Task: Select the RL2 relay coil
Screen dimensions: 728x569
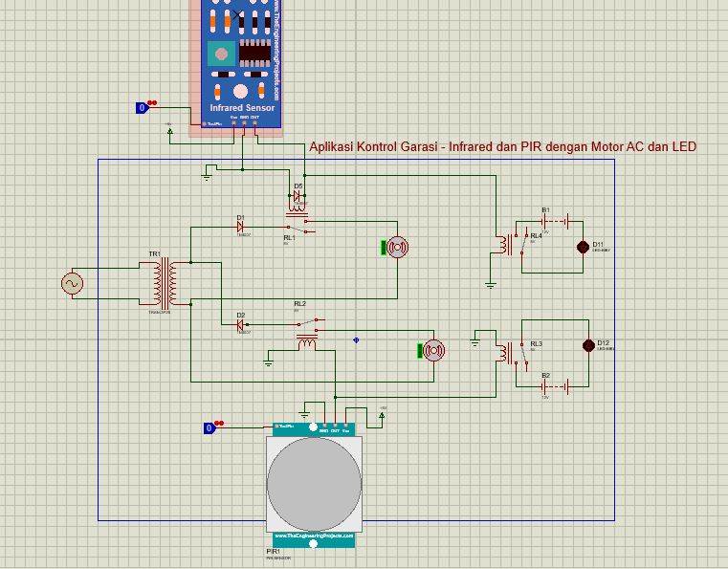Action: [x=306, y=342]
